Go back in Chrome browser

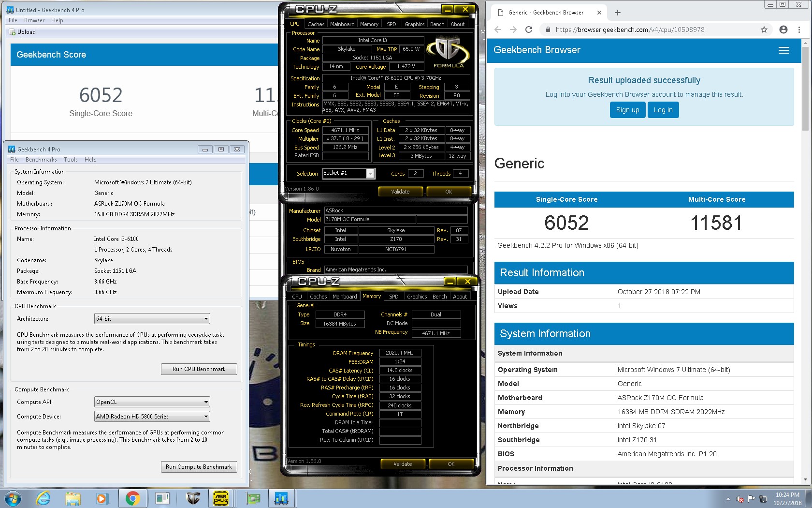[x=498, y=30]
